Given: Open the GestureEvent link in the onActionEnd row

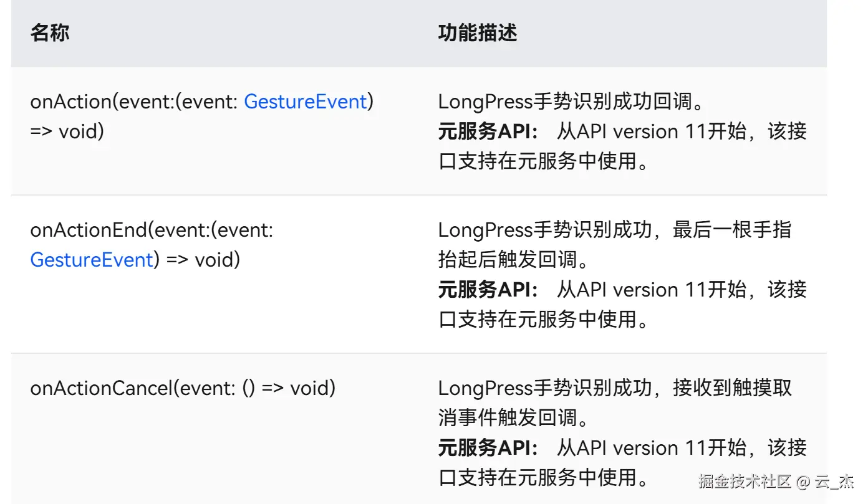Looking at the screenshot, I should coord(92,259).
